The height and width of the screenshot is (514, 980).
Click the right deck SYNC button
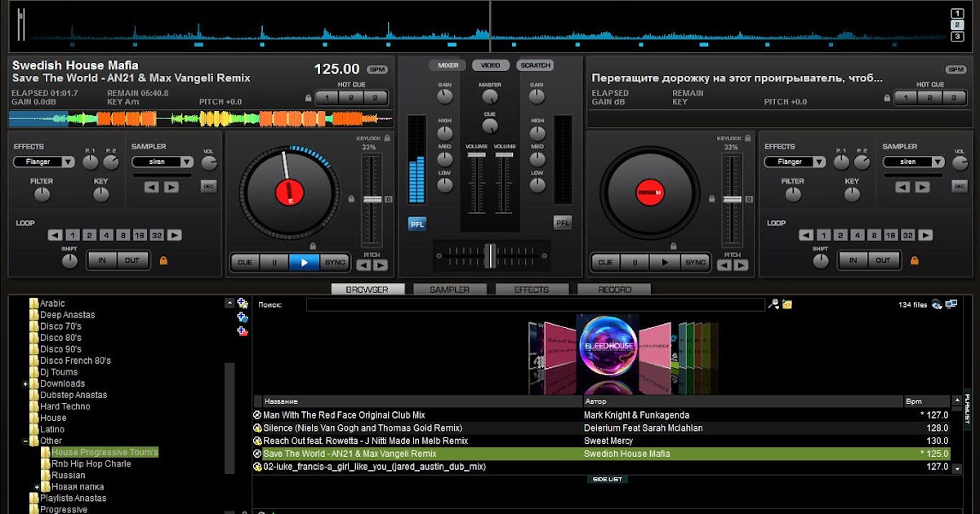coord(695,262)
